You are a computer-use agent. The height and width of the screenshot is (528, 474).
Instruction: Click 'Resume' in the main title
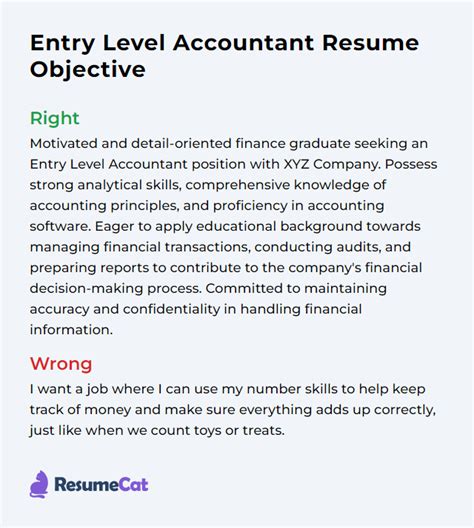pos(370,43)
